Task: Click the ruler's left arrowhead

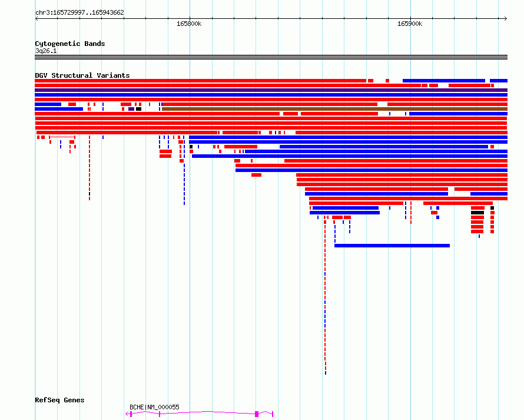Action: (37, 19)
